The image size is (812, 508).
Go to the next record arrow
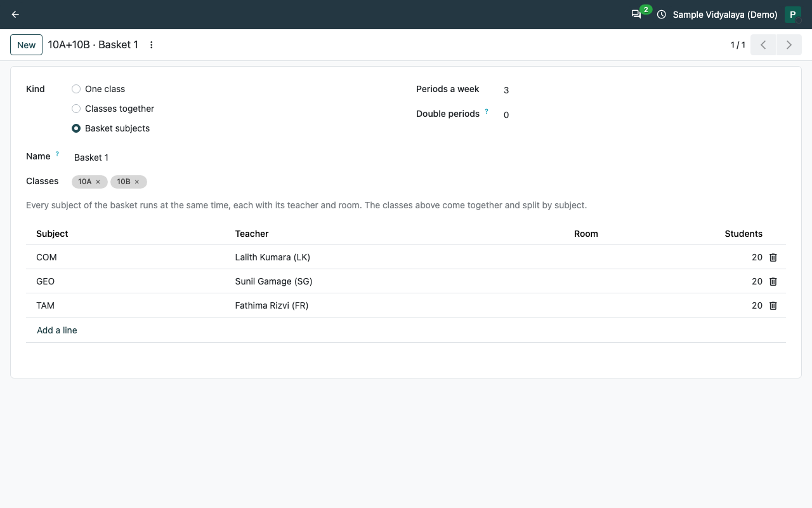[x=789, y=45]
